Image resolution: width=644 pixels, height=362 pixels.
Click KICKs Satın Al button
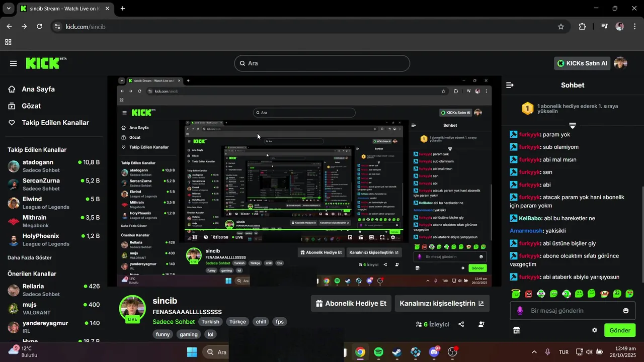pyautogui.click(x=582, y=63)
